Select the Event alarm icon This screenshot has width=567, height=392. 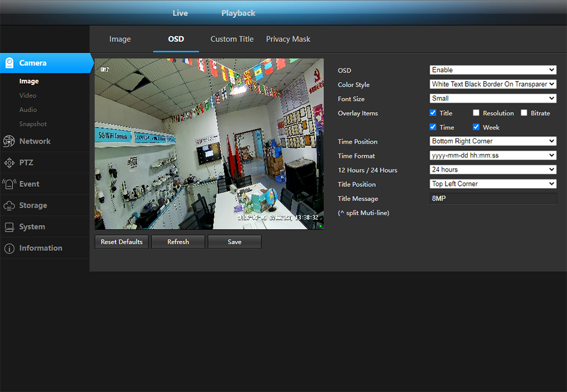(9, 184)
